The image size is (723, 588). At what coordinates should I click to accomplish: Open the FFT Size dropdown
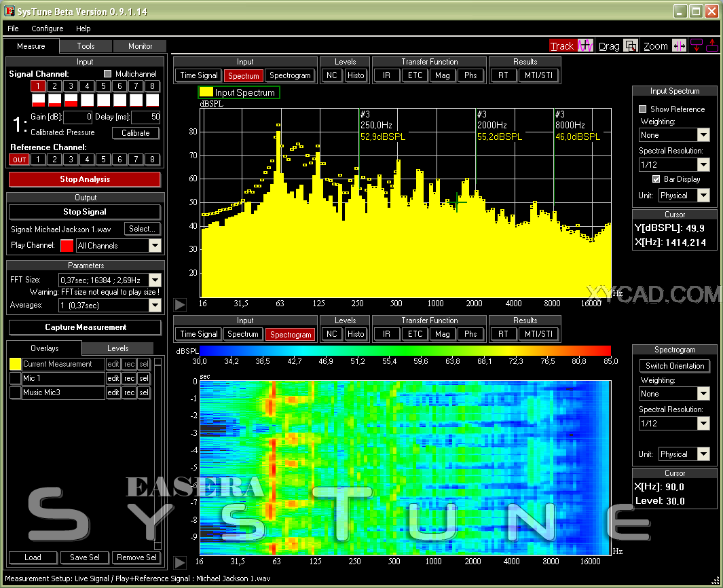[155, 280]
